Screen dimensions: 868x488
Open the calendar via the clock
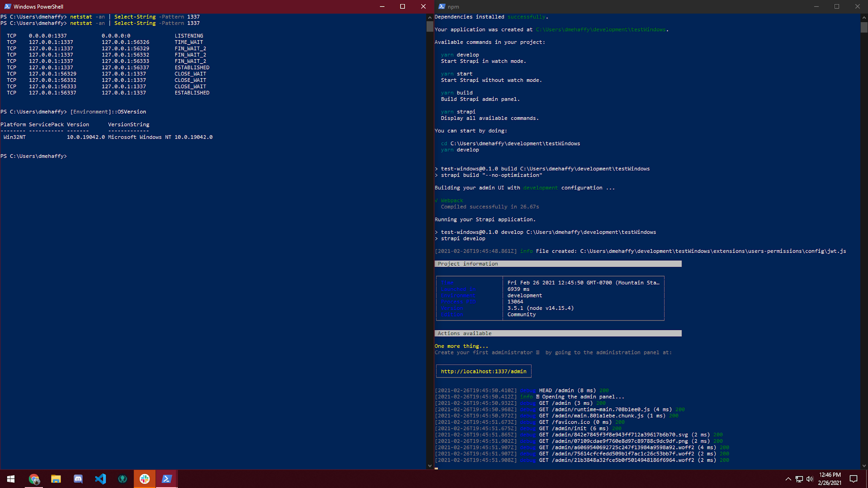tap(829, 479)
